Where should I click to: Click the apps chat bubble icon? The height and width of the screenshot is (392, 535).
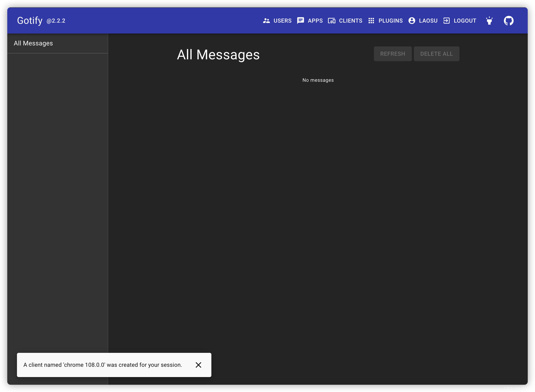pos(300,21)
